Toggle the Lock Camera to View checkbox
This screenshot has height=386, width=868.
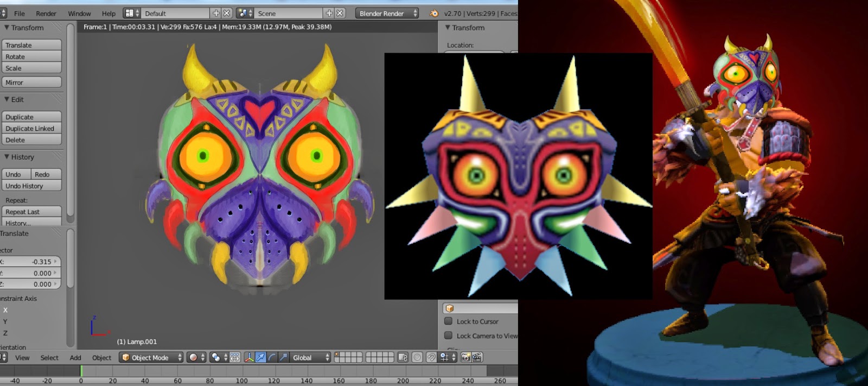pos(449,336)
